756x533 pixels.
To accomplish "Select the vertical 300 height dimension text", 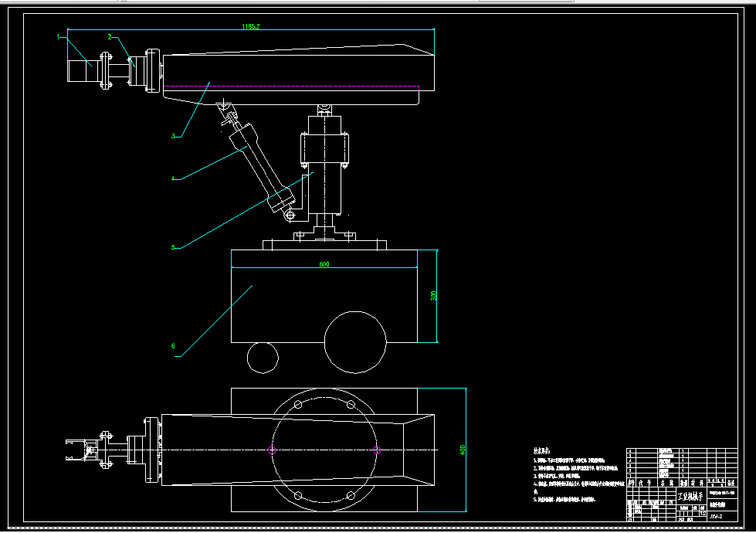I will pyautogui.click(x=433, y=296).
